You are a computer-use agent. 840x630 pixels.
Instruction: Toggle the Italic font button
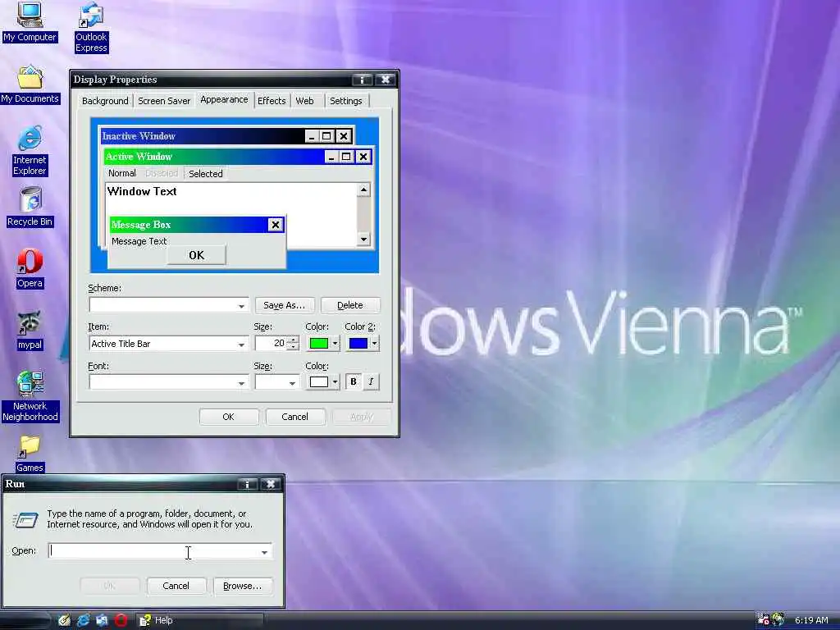(x=371, y=381)
